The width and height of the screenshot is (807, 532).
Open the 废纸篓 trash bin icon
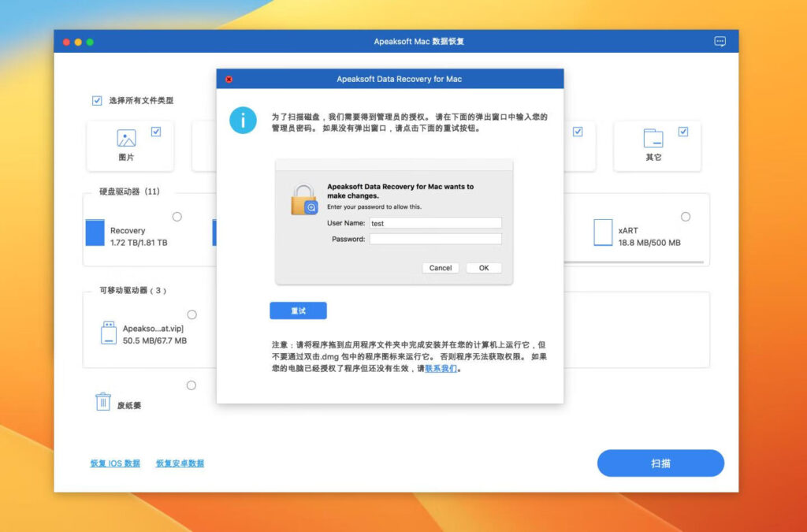tap(104, 402)
